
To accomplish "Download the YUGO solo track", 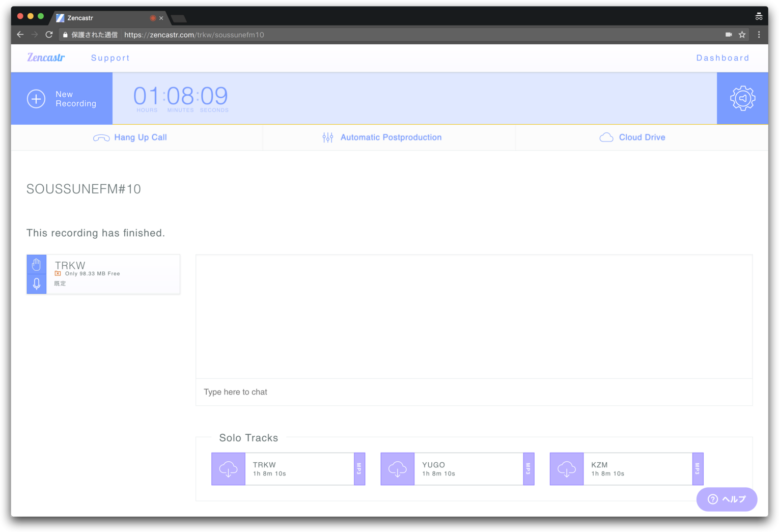I will pos(397,469).
